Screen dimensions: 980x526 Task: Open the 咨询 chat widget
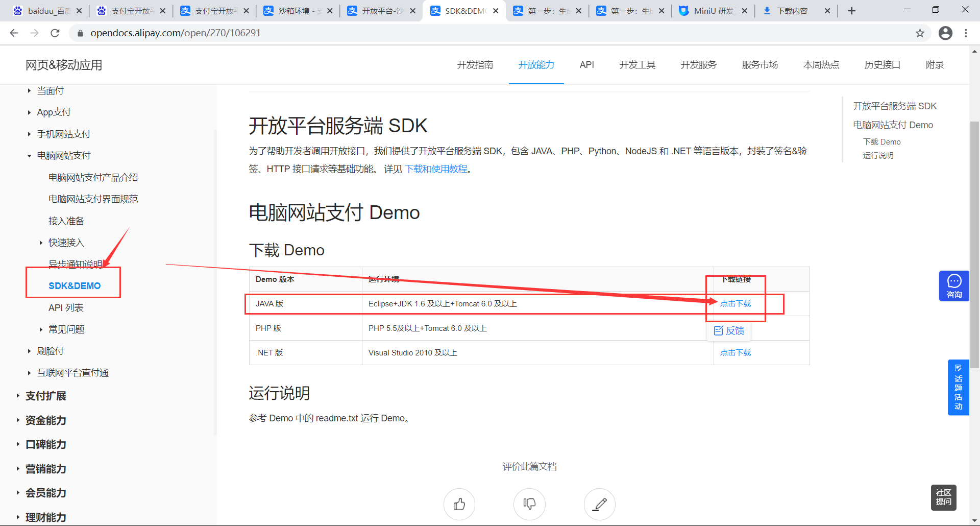tap(954, 286)
